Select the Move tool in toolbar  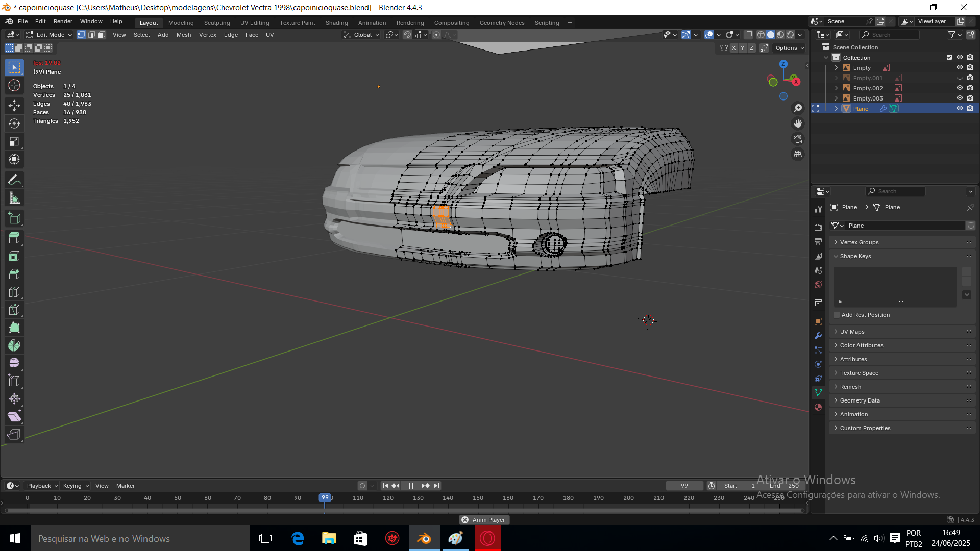pyautogui.click(x=14, y=106)
